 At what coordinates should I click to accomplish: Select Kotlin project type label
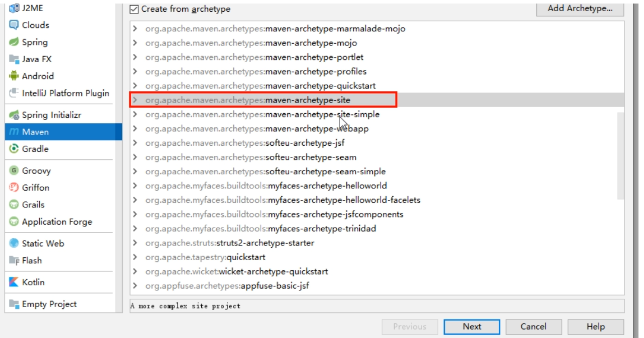pyautogui.click(x=33, y=282)
